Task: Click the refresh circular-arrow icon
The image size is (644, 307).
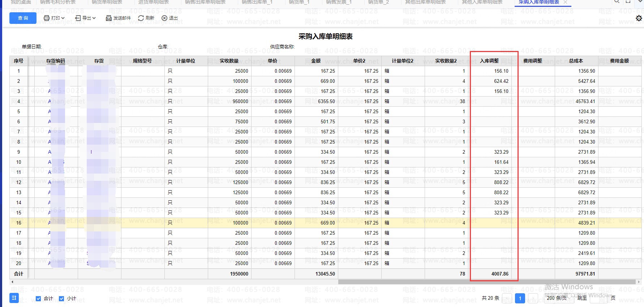Action: tap(141, 18)
